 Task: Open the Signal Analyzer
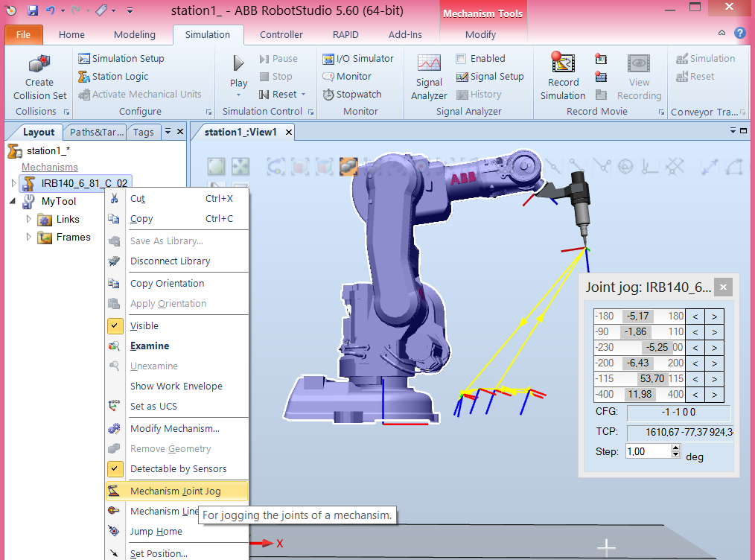(x=429, y=76)
